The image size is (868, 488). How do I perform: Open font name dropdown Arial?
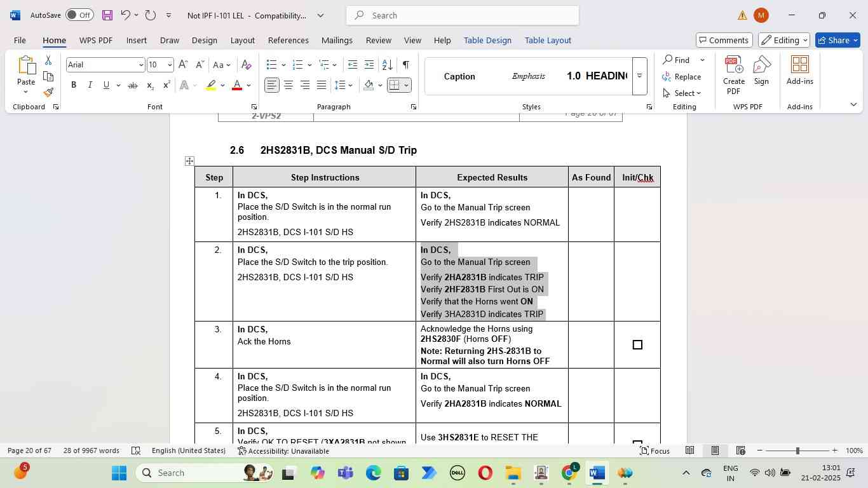pos(141,65)
